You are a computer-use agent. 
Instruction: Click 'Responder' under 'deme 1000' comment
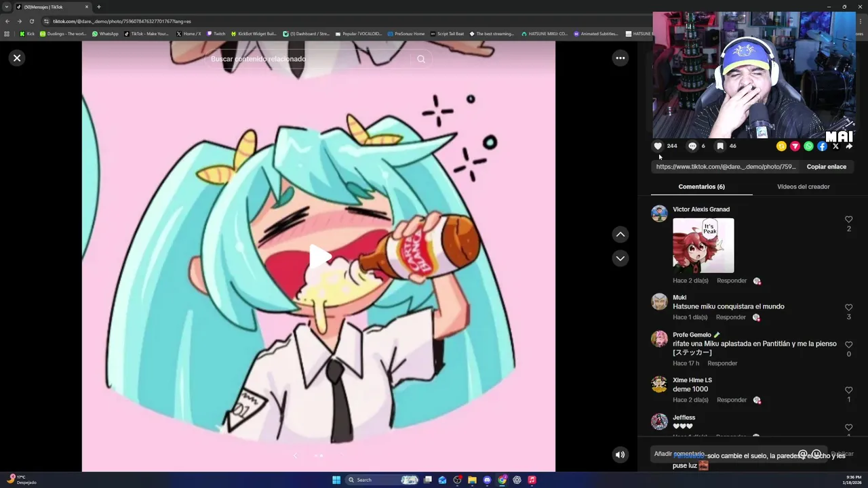[732, 400]
